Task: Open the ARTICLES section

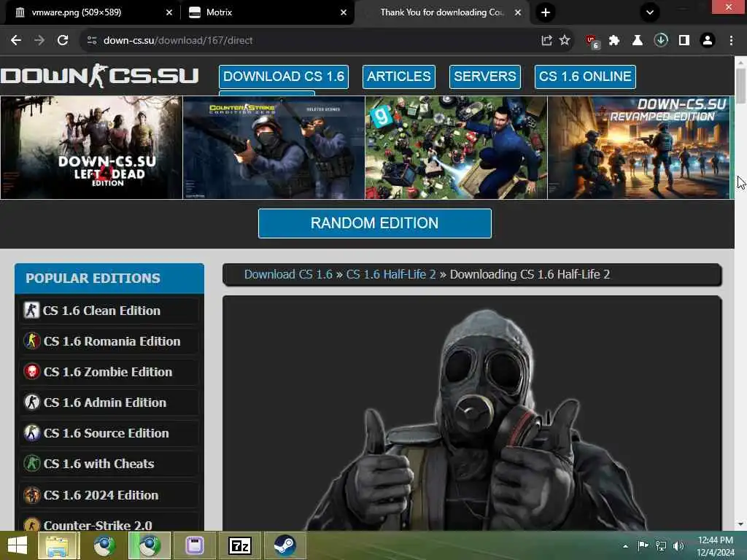Action: 399,77
